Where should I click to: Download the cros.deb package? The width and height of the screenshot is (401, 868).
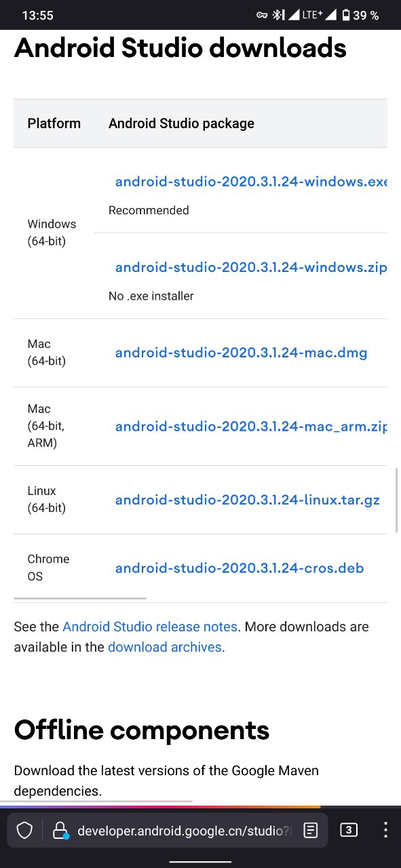(x=240, y=568)
